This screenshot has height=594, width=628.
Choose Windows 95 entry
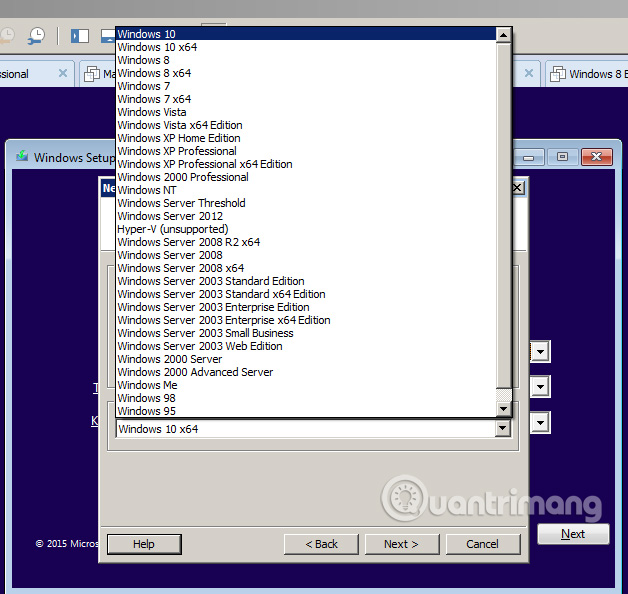[x=306, y=411]
